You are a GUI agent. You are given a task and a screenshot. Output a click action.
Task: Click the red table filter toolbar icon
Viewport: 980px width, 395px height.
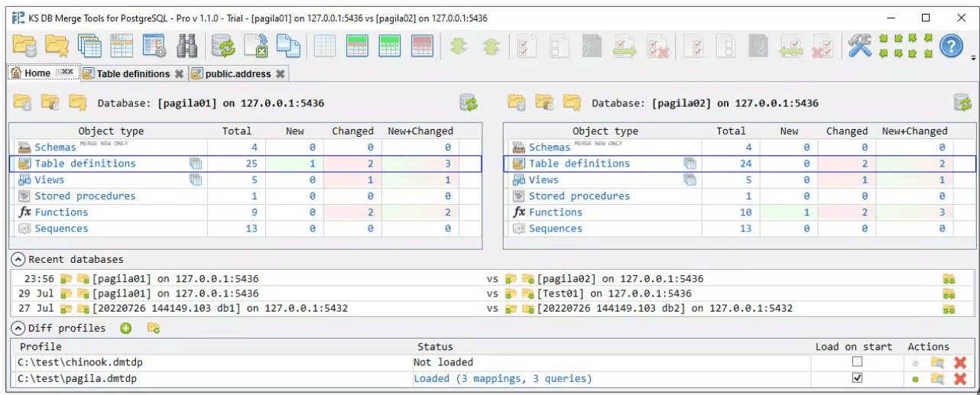[422, 46]
